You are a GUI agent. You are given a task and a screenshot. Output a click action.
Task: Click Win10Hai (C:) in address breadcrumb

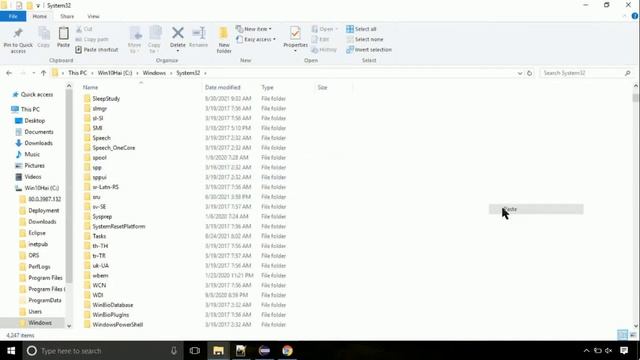pos(115,73)
